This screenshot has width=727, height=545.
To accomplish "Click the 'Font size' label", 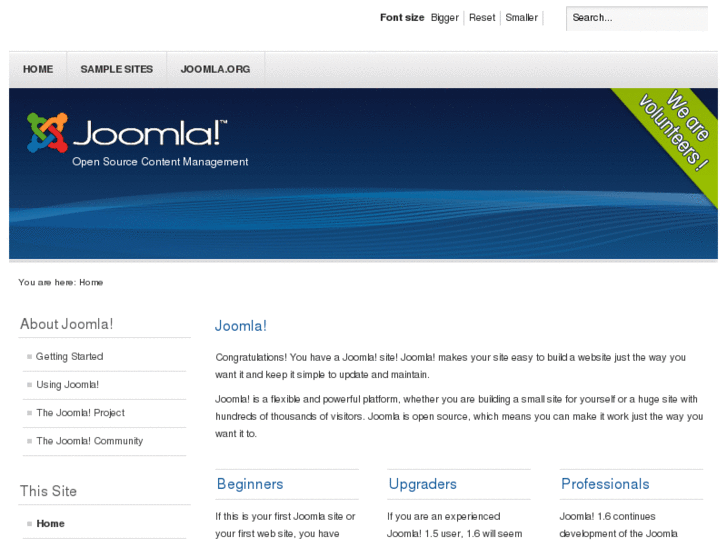I will coord(402,18).
